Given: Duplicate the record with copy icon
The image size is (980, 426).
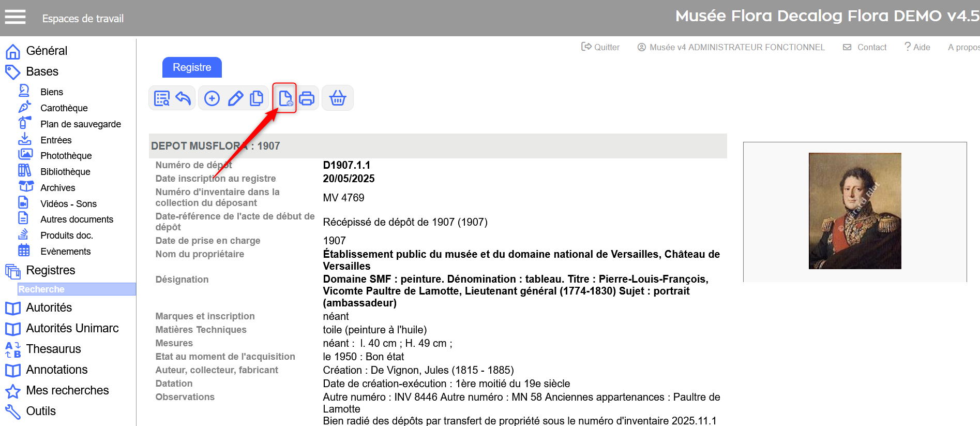Looking at the screenshot, I should [x=257, y=98].
